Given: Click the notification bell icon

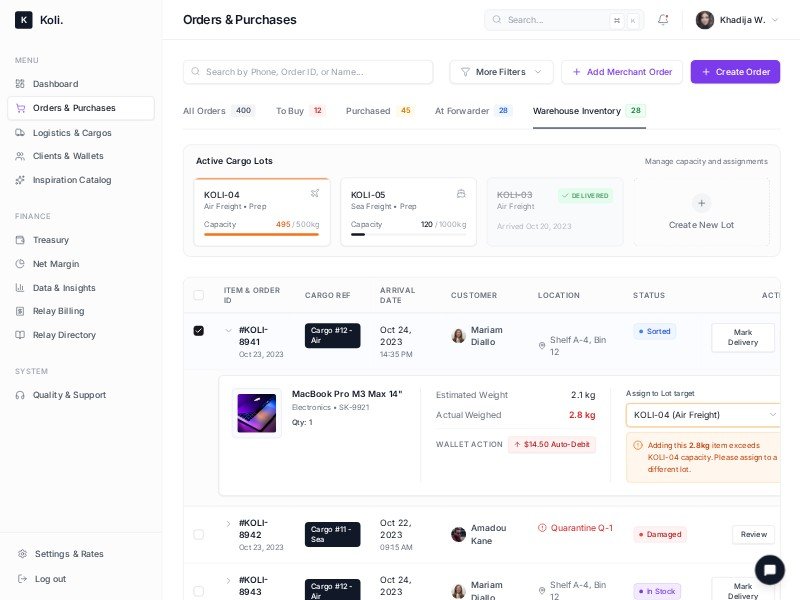Looking at the screenshot, I should [x=663, y=20].
